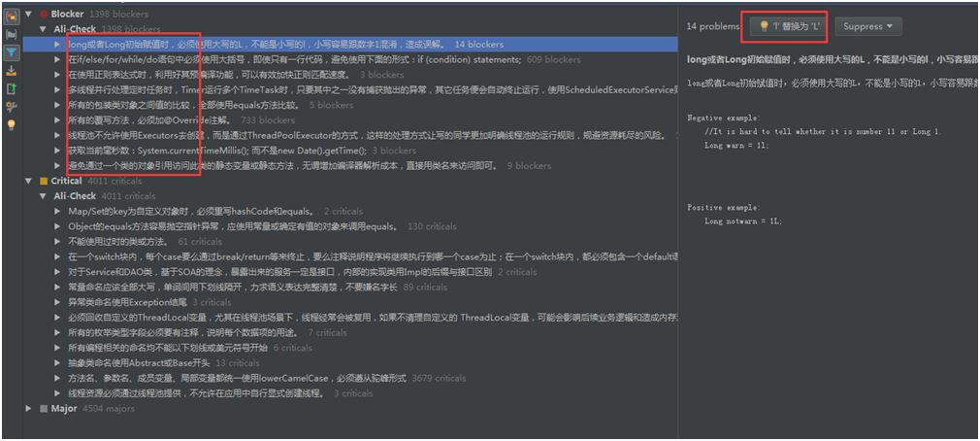Click the 'Negative example:' text
980x441 pixels.
tap(724, 118)
